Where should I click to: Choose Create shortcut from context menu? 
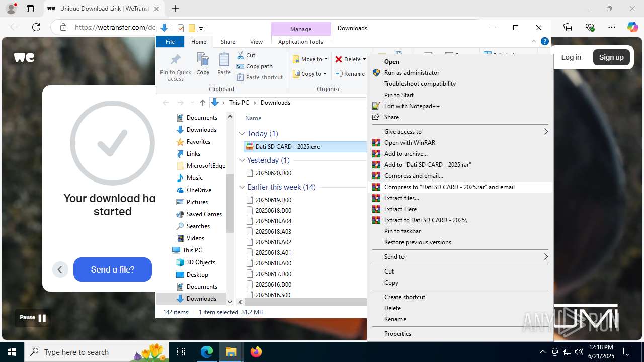[x=460, y=297]
